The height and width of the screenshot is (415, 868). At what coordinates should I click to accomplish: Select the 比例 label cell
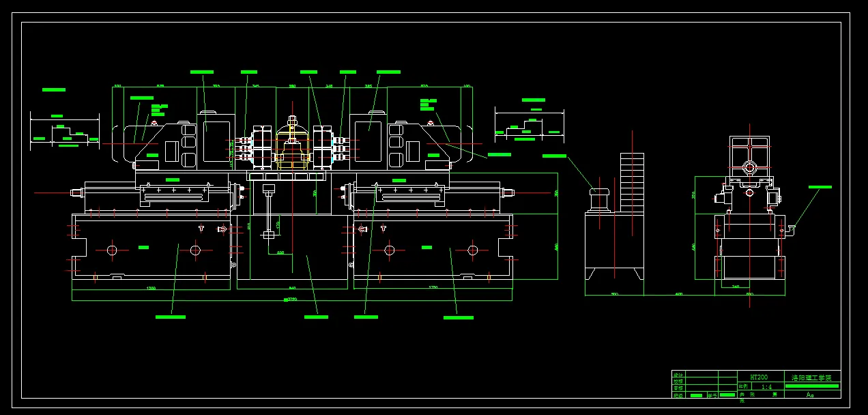pyautogui.click(x=744, y=386)
